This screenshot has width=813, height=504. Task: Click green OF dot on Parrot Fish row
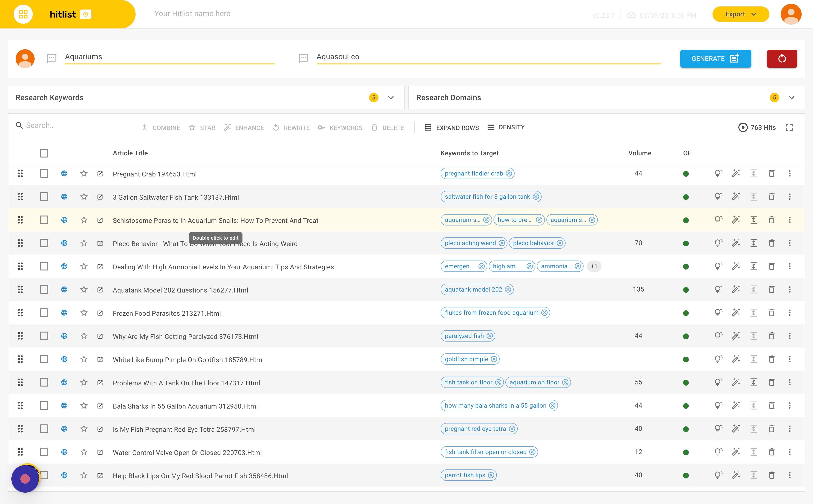(x=685, y=475)
